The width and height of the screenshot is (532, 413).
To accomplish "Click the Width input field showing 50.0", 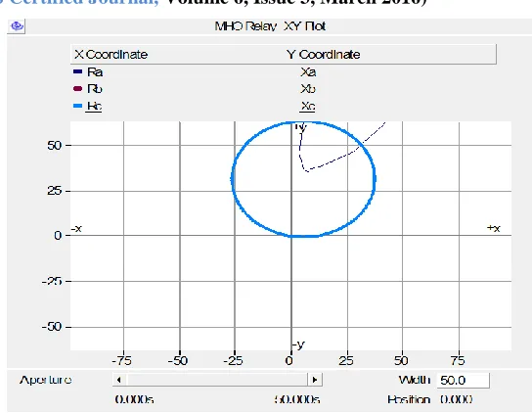I will coord(464,380).
